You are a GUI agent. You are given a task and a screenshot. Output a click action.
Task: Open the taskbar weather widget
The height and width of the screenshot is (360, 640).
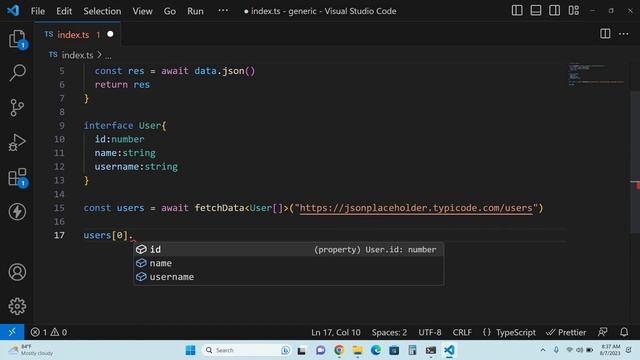pos(31,350)
